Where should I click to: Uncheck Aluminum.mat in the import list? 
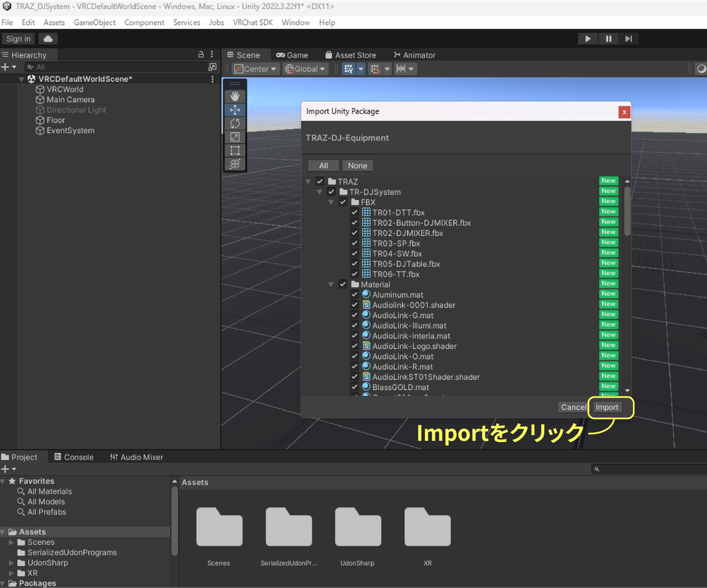(354, 295)
